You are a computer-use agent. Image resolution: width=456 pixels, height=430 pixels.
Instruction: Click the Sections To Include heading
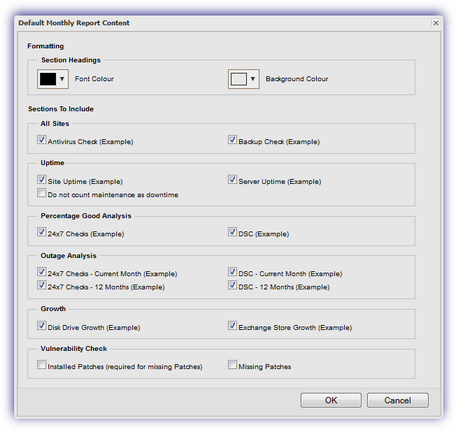coord(61,109)
